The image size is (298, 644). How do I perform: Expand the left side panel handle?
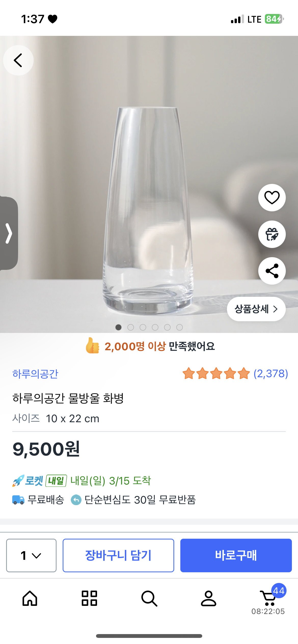tap(9, 233)
